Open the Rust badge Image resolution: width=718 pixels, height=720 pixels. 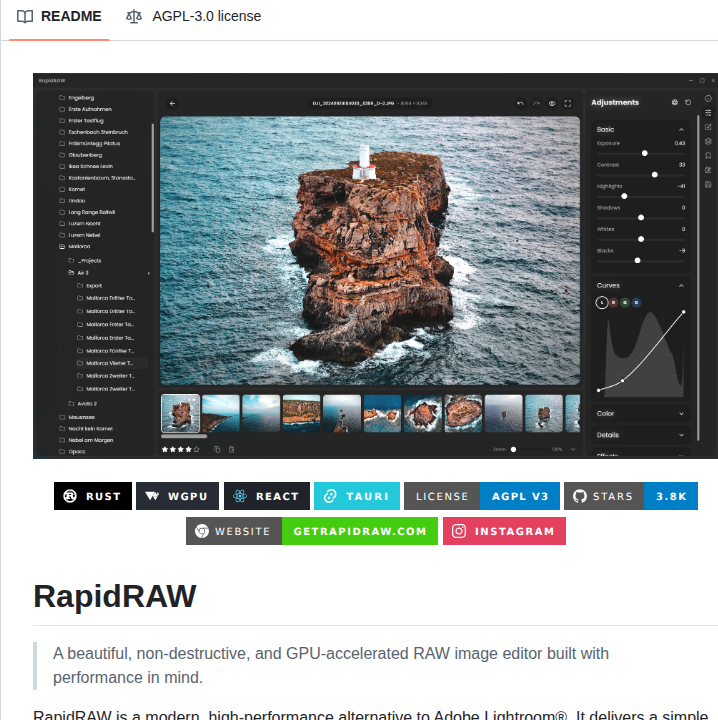click(93, 496)
